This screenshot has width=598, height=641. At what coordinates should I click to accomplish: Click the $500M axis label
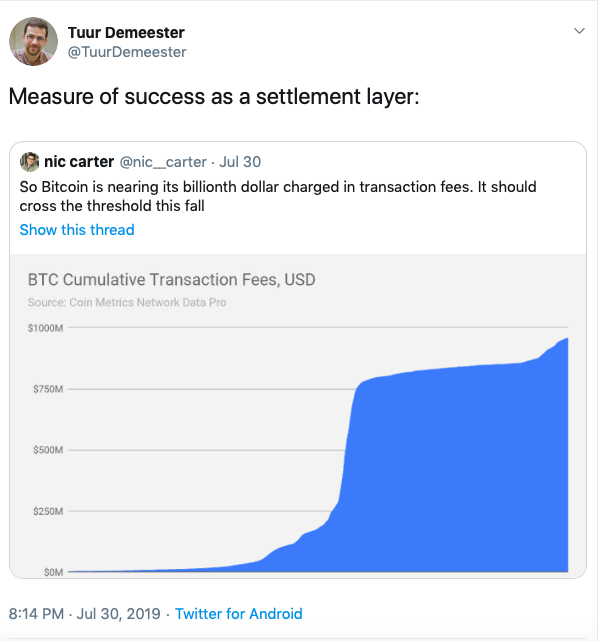pyautogui.click(x=48, y=450)
